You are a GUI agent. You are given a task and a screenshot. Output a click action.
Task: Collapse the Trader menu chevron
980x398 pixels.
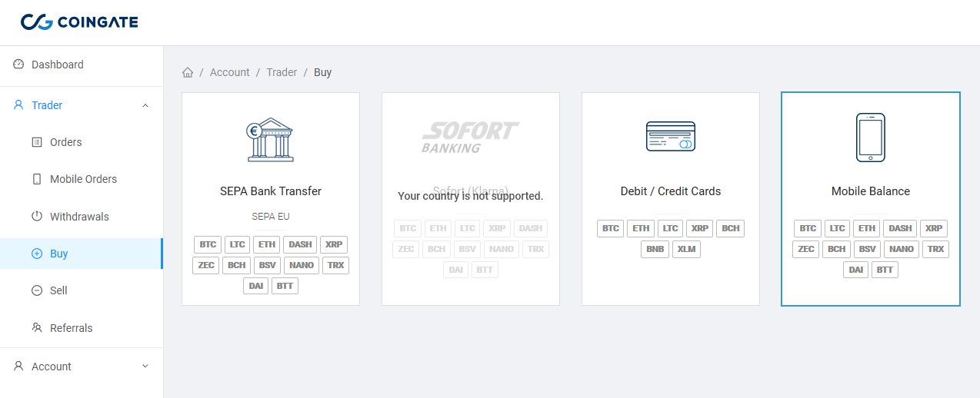[x=145, y=105]
